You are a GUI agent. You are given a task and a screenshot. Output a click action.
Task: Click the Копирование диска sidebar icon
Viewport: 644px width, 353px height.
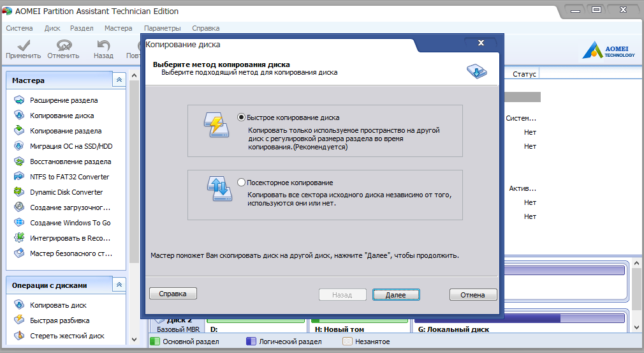tap(19, 115)
